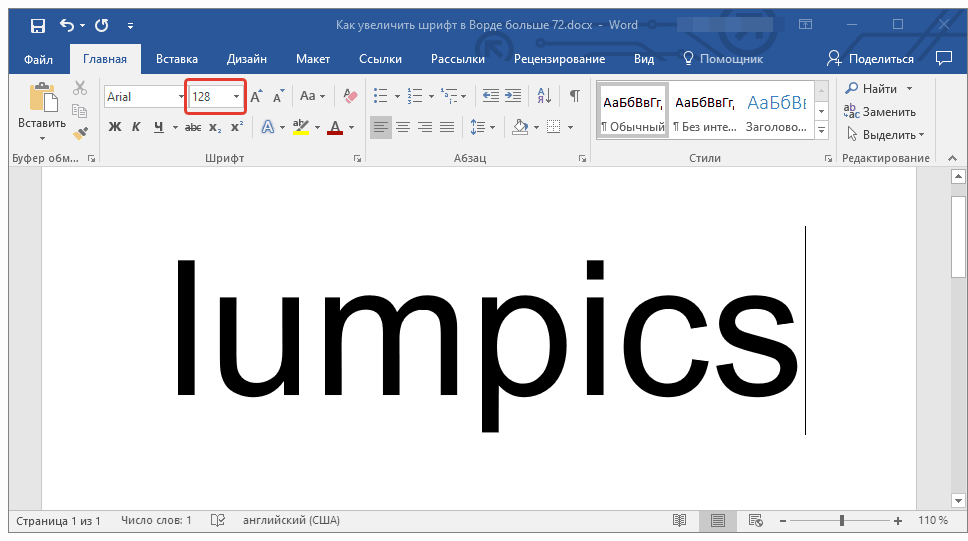Click the Undo arrow in title bar
This screenshot has width=968, height=541.
(67, 25)
